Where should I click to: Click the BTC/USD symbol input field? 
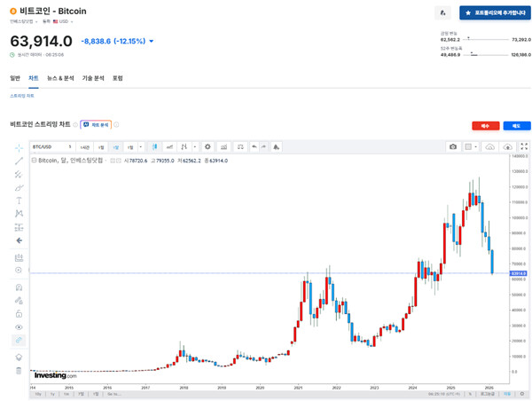click(x=52, y=147)
